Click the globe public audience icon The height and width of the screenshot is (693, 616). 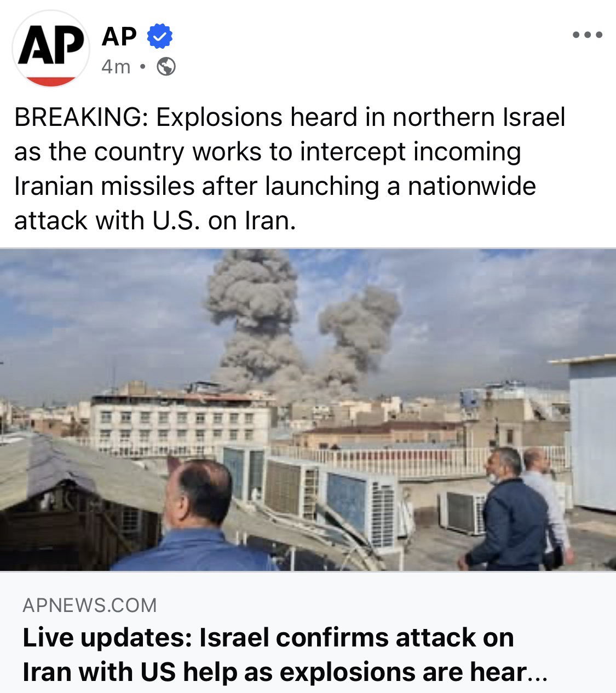166,67
